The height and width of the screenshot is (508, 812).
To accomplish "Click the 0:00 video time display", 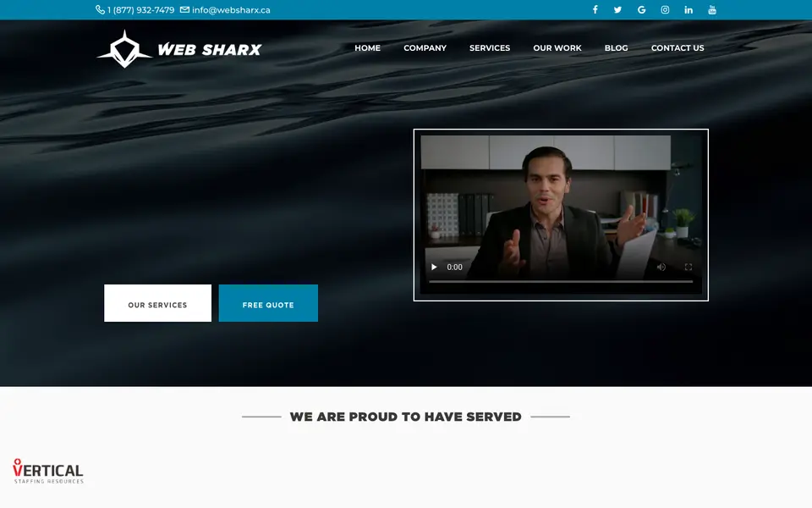I will pyautogui.click(x=454, y=267).
